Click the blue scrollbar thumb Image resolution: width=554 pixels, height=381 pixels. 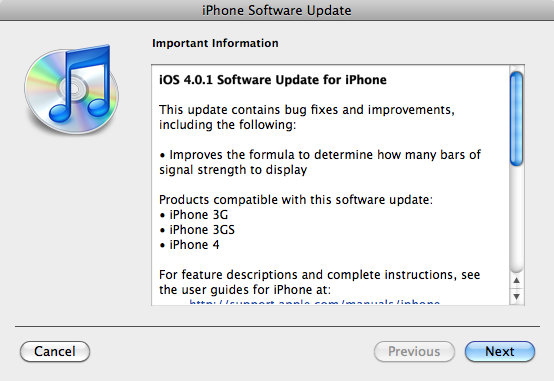517,118
